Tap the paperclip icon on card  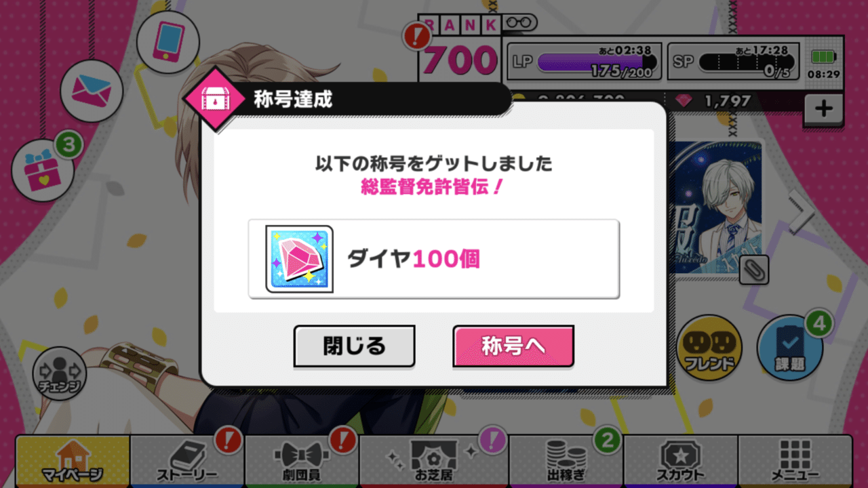coord(753,270)
